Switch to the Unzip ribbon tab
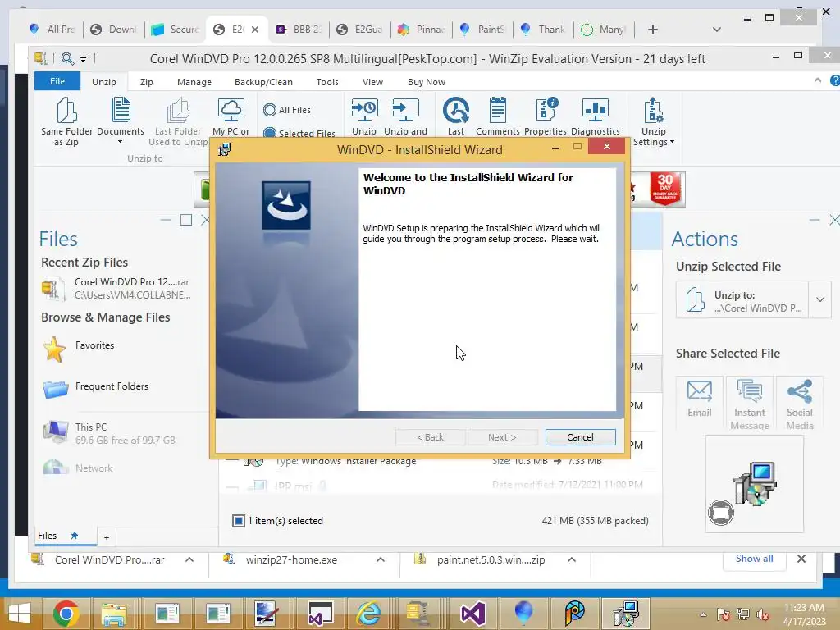Viewport: 840px width, 630px height. pyautogui.click(x=104, y=82)
